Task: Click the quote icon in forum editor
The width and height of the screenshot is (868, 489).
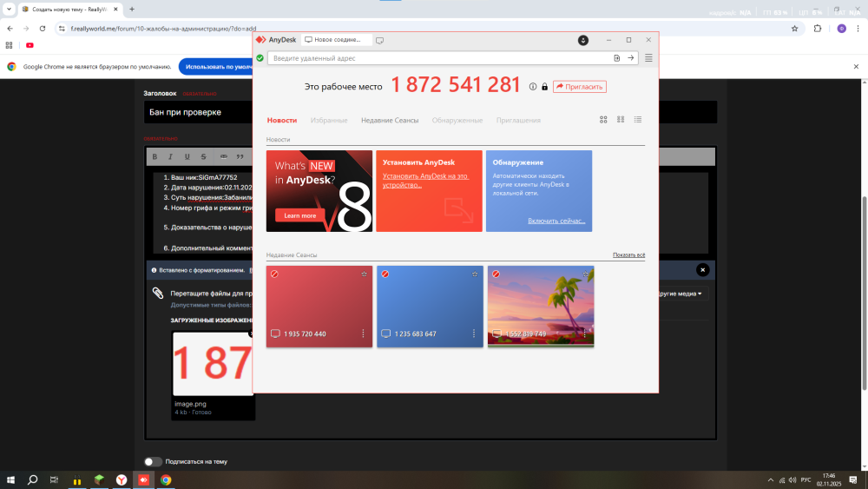Action: click(240, 156)
